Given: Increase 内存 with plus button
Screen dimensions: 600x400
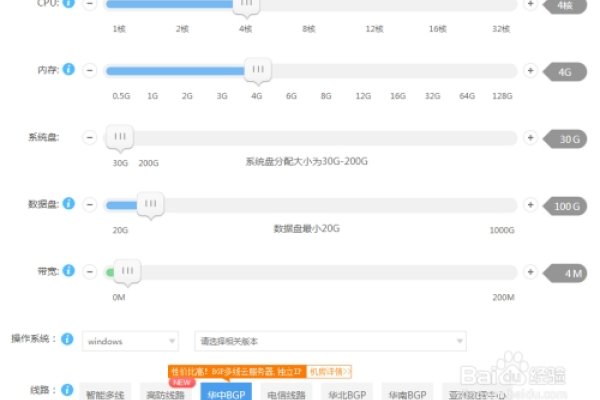Looking at the screenshot, I should [530, 70].
